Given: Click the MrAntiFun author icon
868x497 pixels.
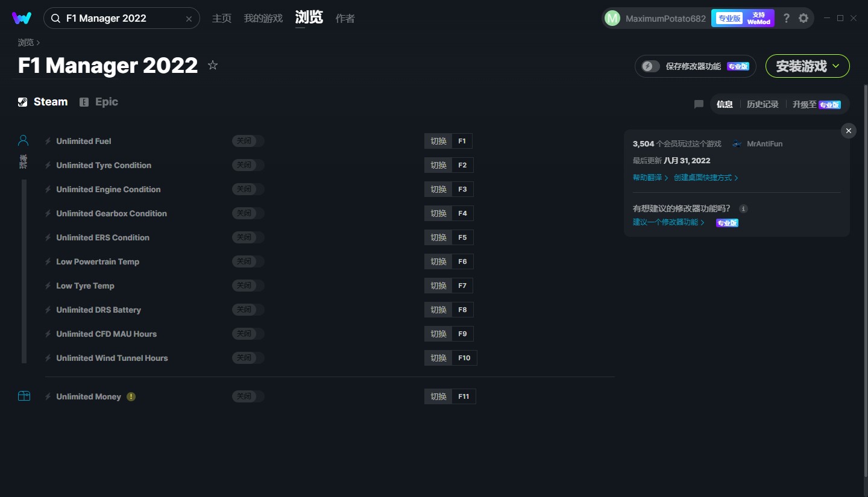Looking at the screenshot, I should 737,144.
